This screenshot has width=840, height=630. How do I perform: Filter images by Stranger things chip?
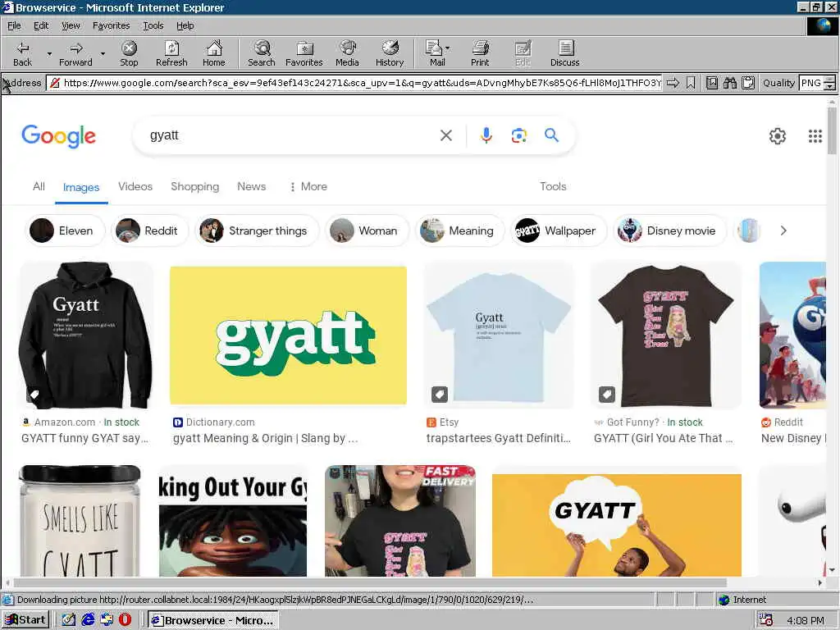click(x=257, y=231)
